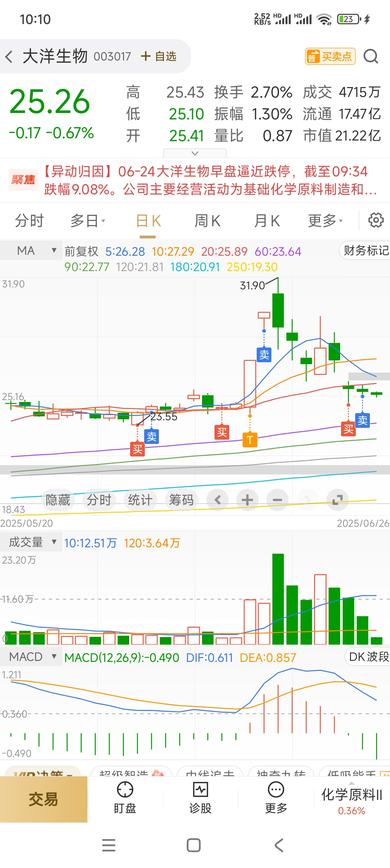Image resolution: width=390 pixels, height=868 pixels.
Task: Tap the 31.90 high price label
Action: point(252,285)
